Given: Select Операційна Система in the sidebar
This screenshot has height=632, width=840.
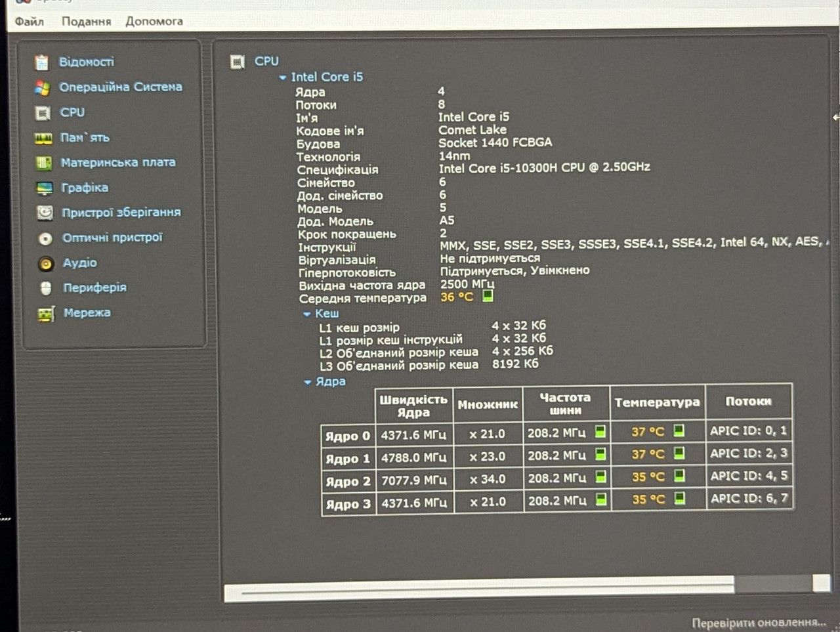Looking at the screenshot, I should pyautogui.click(x=121, y=87).
